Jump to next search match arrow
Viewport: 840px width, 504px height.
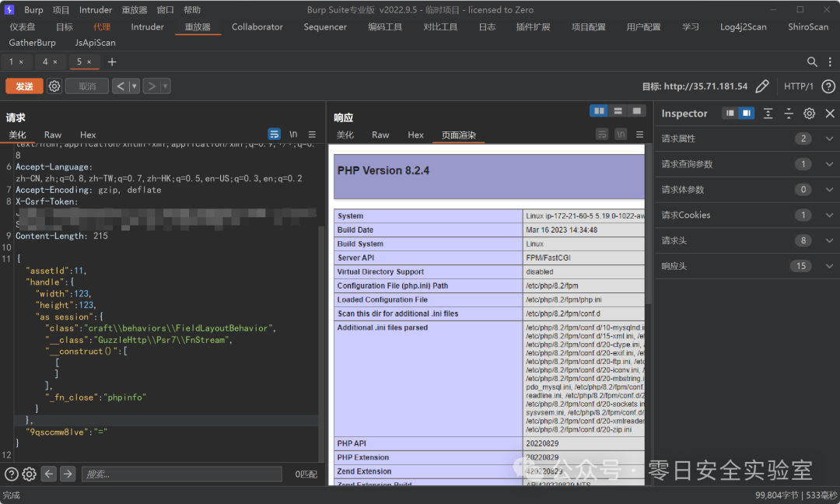click(68, 474)
